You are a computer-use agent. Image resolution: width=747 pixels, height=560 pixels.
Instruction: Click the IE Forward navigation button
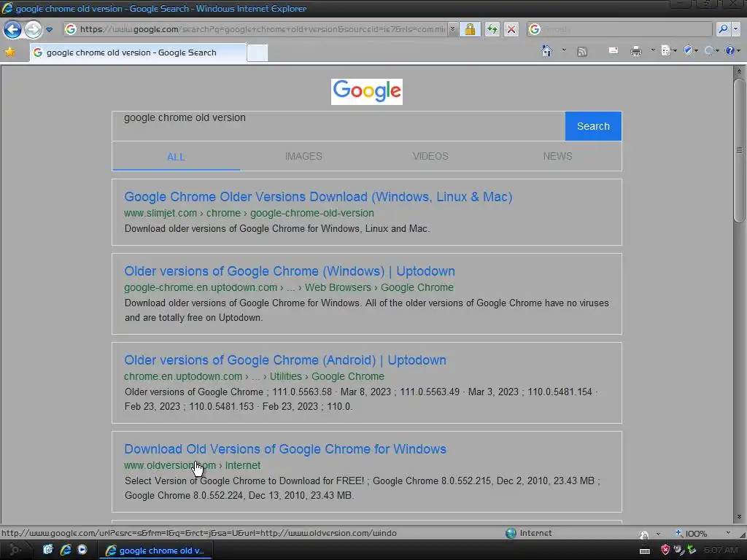33,29
